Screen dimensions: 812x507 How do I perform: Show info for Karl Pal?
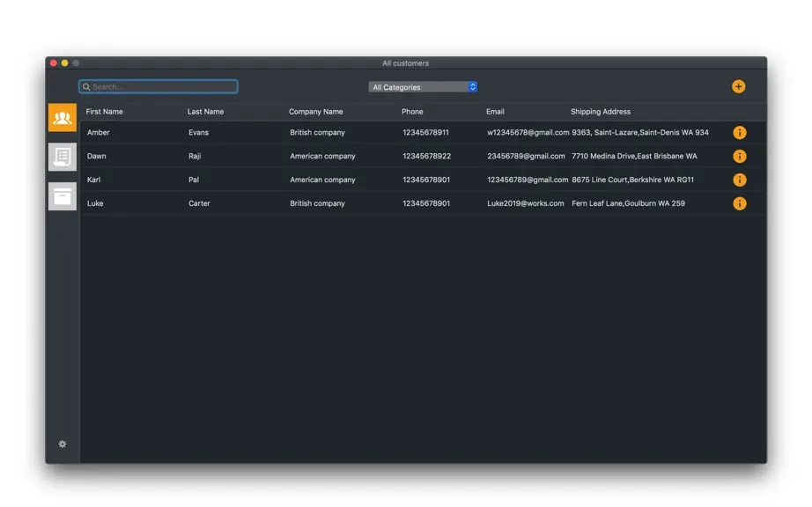(x=740, y=180)
